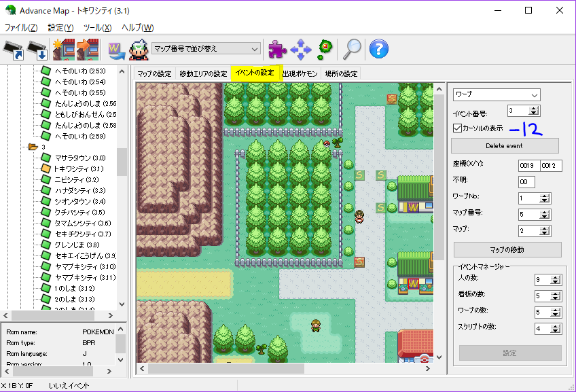The width and height of the screenshot is (576, 392).
Task: Open the 設定(Y) menu
Action: click(x=60, y=28)
